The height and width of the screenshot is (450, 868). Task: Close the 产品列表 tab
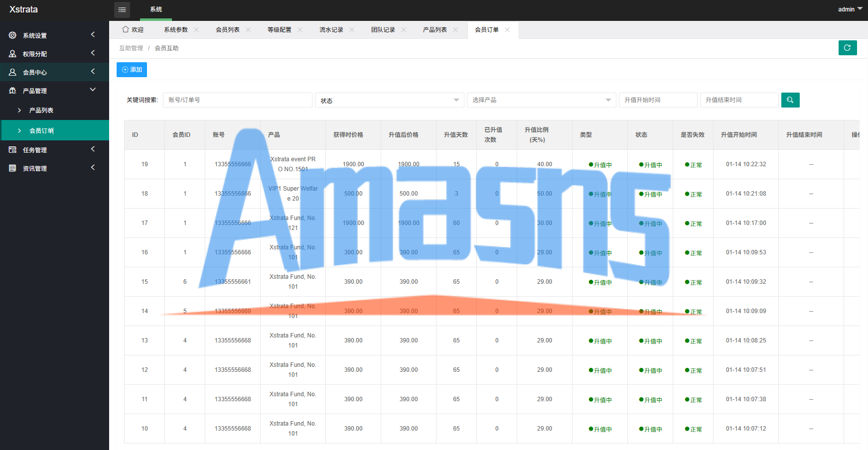(x=455, y=30)
